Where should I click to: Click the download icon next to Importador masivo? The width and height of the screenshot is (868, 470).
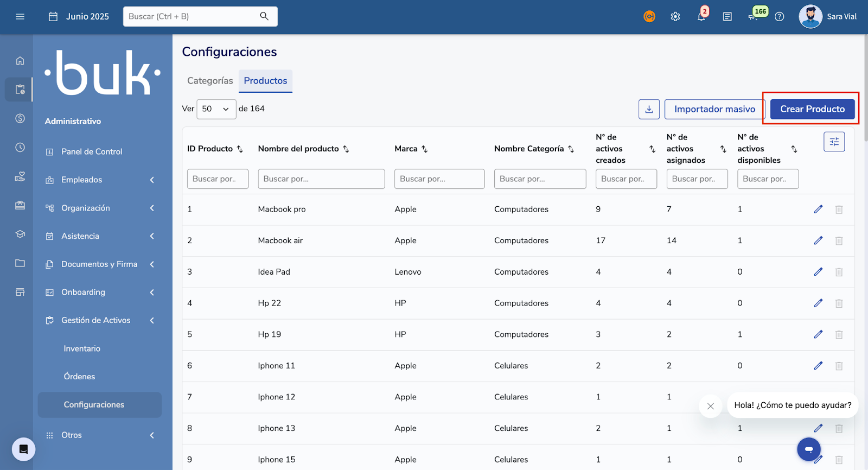pyautogui.click(x=649, y=109)
